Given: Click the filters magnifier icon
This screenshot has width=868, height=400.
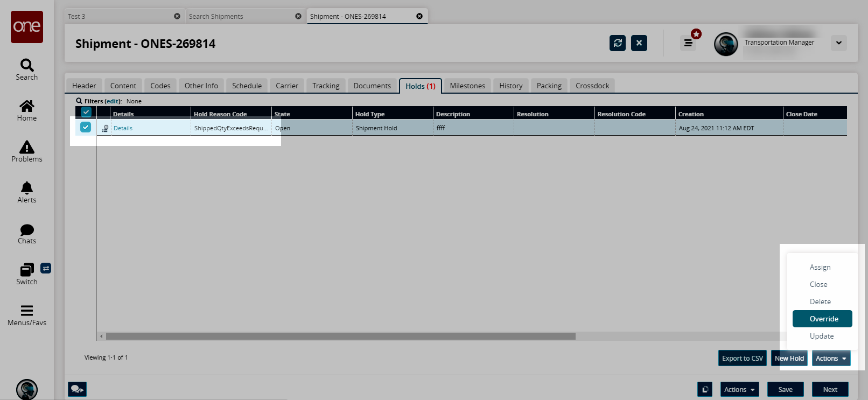Looking at the screenshot, I should point(79,101).
